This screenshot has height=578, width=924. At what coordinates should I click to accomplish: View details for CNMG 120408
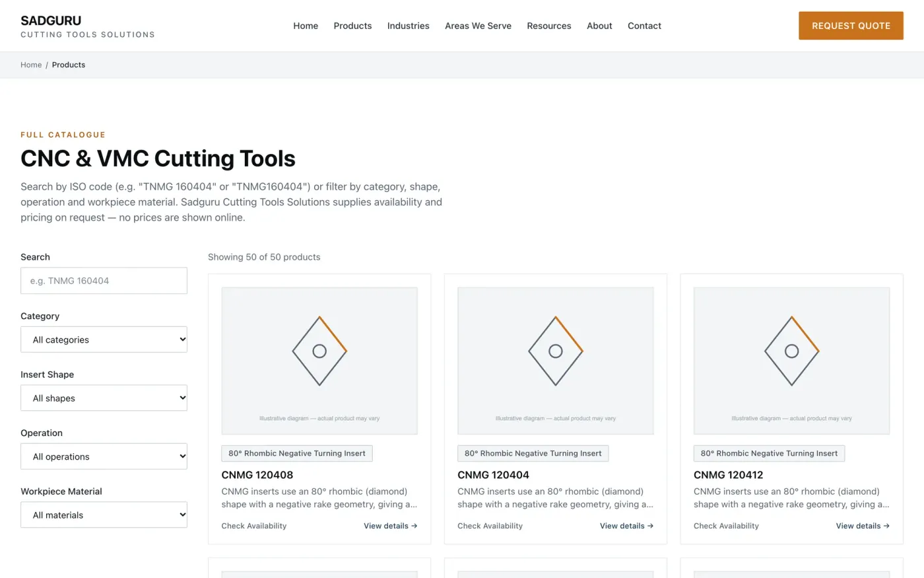point(391,526)
